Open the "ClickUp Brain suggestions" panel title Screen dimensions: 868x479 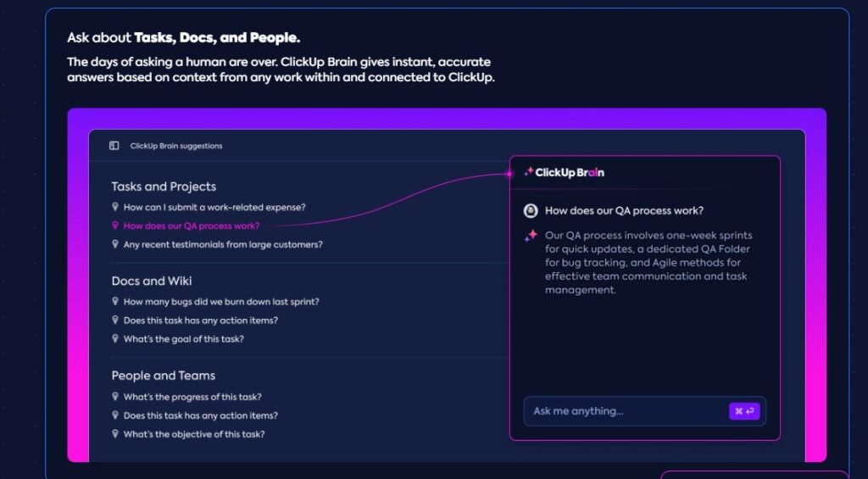click(x=176, y=146)
